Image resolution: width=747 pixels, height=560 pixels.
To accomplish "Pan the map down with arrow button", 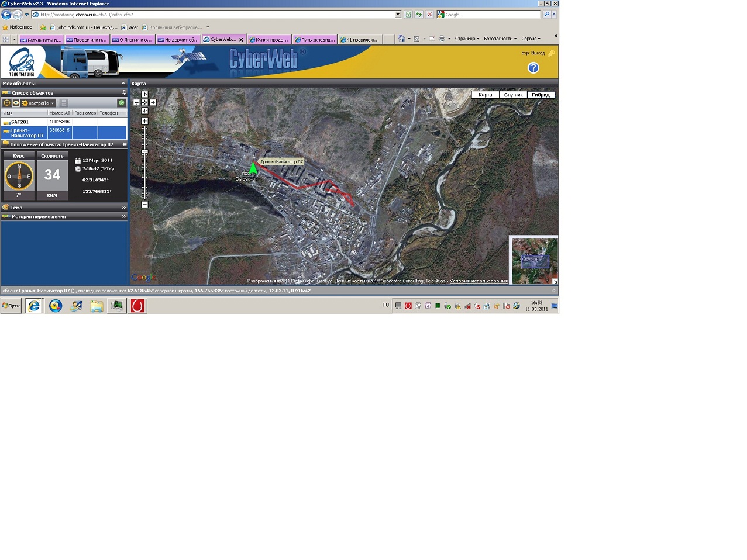I will (144, 110).
